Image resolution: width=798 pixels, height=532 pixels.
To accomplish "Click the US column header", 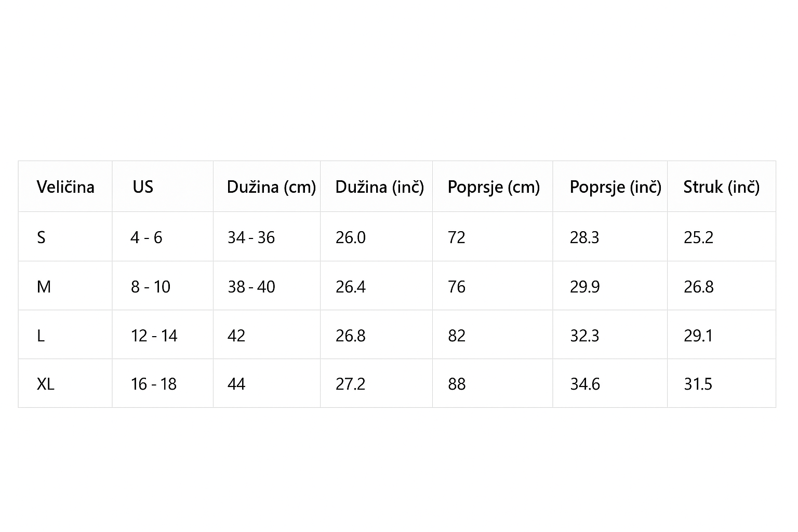I will click(143, 187).
